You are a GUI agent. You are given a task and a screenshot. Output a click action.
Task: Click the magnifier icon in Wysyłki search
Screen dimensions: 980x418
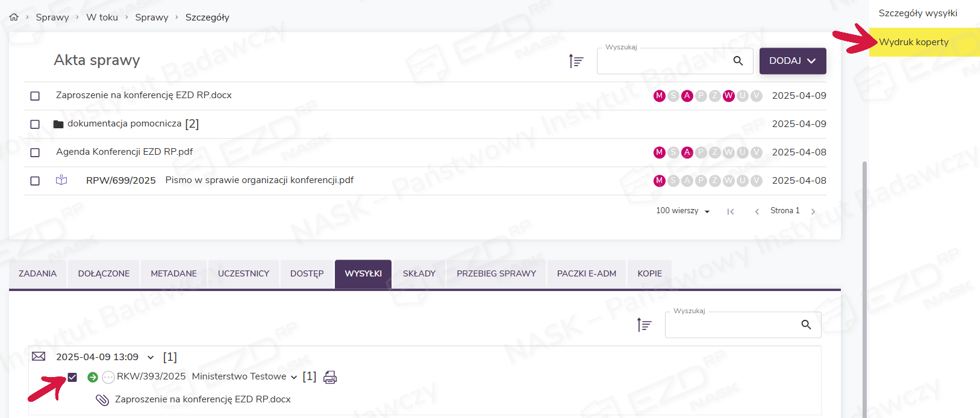(806, 325)
